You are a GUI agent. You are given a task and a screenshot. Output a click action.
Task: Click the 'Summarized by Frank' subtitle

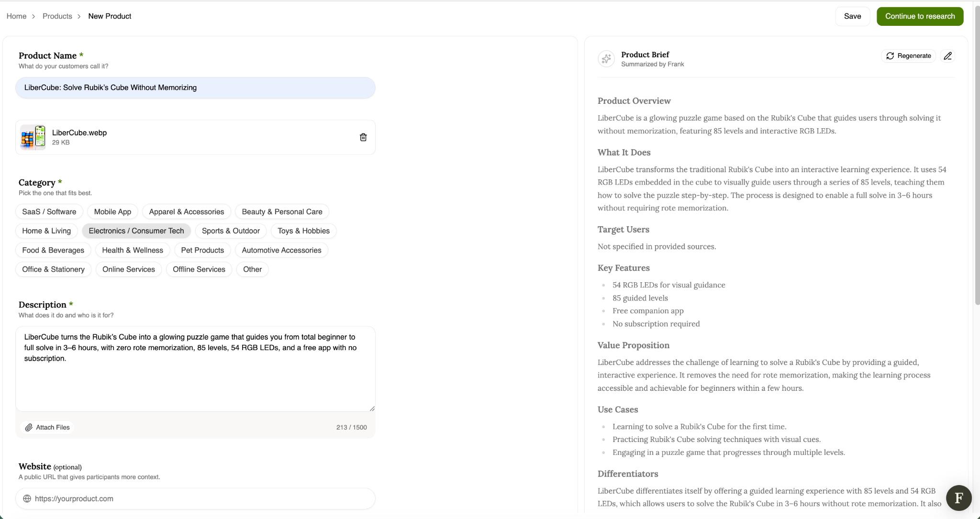pos(652,64)
